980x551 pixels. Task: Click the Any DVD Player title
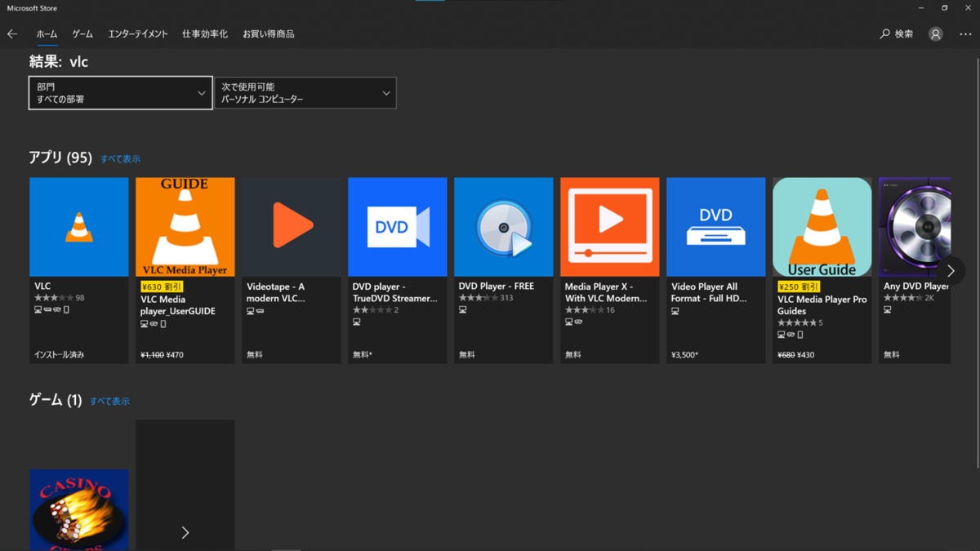pos(916,287)
